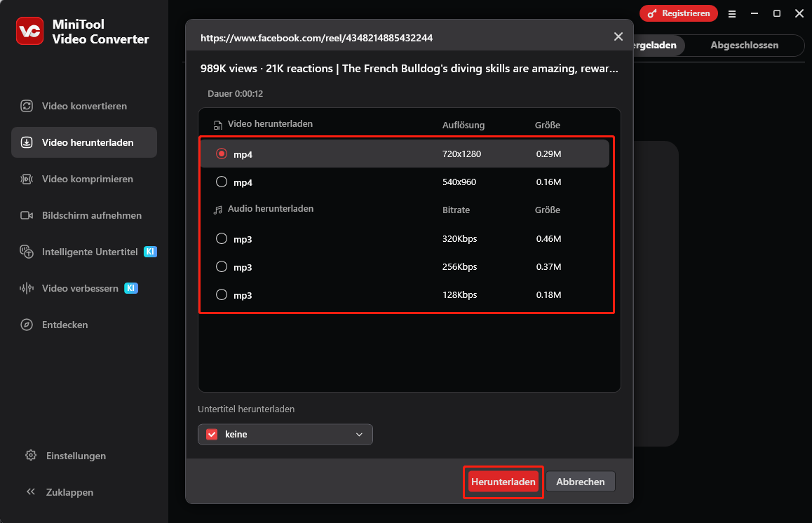This screenshot has width=812, height=523.
Task: Select the mp3 256Kbps radio button
Action: coord(222,266)
